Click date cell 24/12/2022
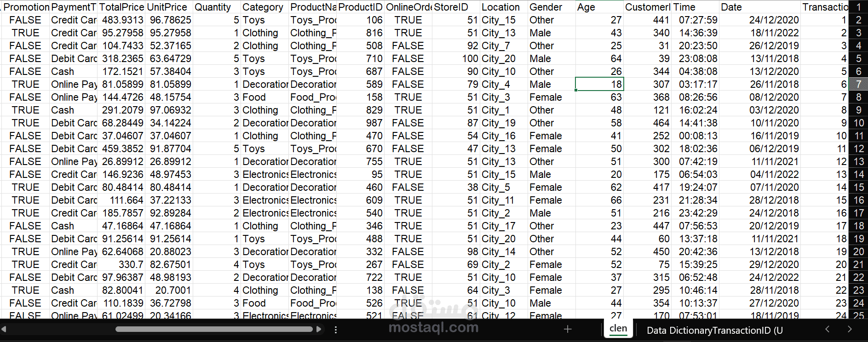Screen dimensions: 868x342 (x=759, y=278)
